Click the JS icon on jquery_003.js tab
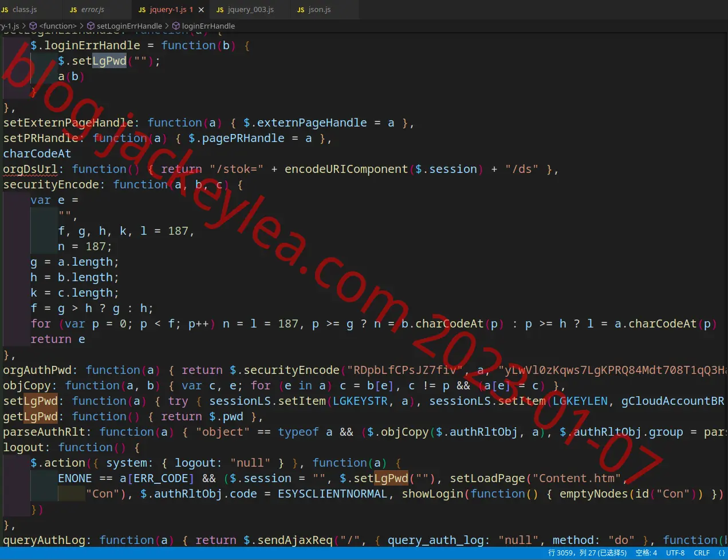Screen dimensions: 728x560 coord(220,10)
